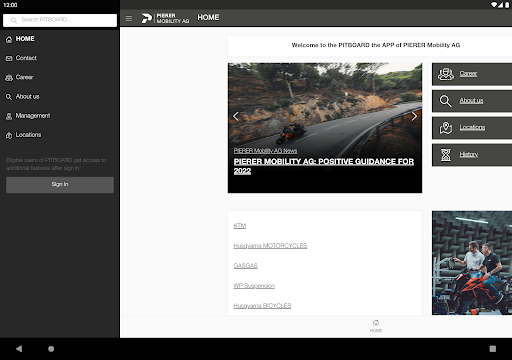The height and width of the screenshot is (360, 512).
Task: Click the History hourglass icon
Action: 446,155
